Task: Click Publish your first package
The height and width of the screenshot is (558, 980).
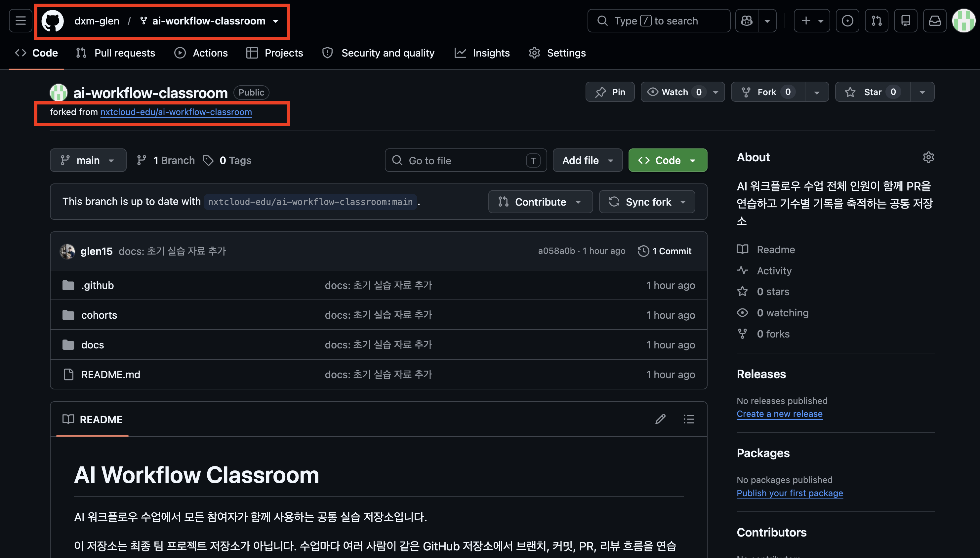Action: tap(790, 493)
